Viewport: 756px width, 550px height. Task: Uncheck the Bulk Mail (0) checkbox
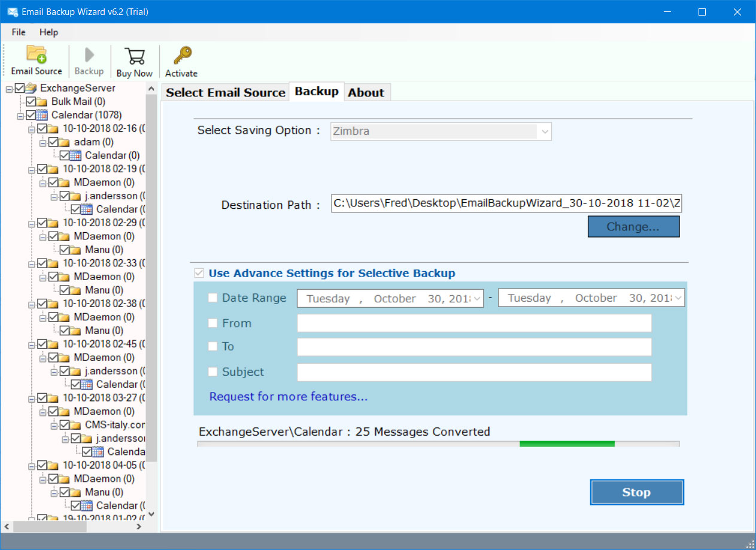point(31,102)
